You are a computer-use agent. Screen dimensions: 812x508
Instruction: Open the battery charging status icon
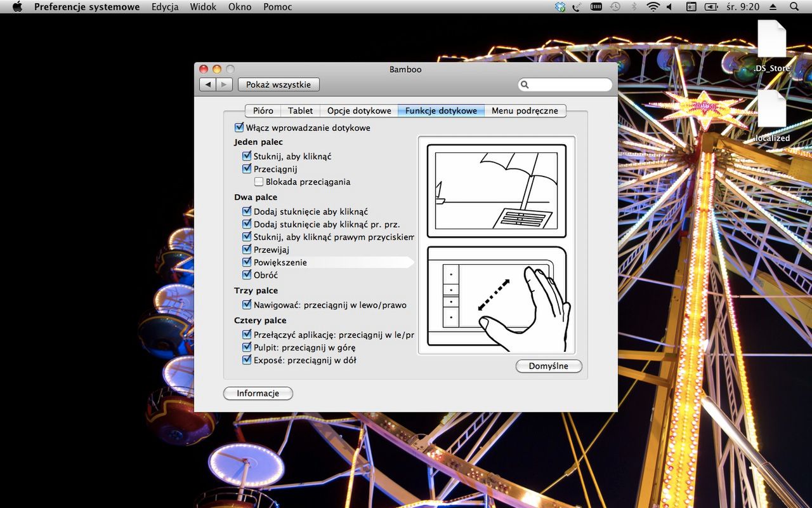711,7
